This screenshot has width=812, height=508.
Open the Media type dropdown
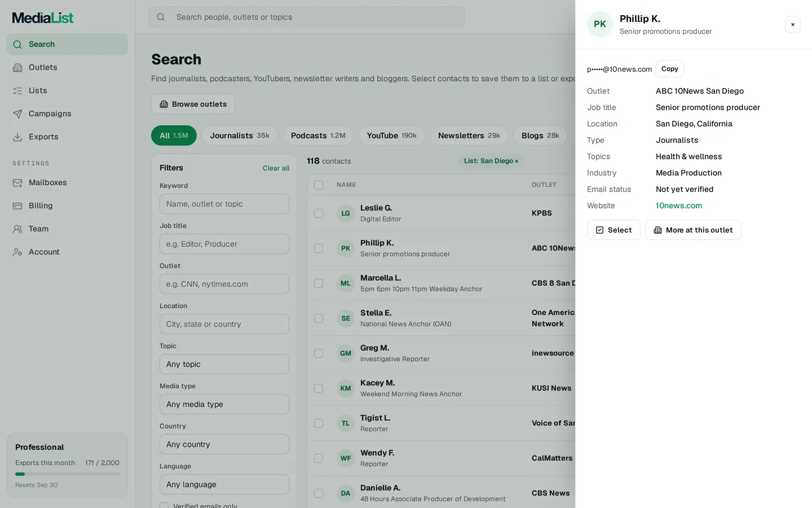point(224,404)
